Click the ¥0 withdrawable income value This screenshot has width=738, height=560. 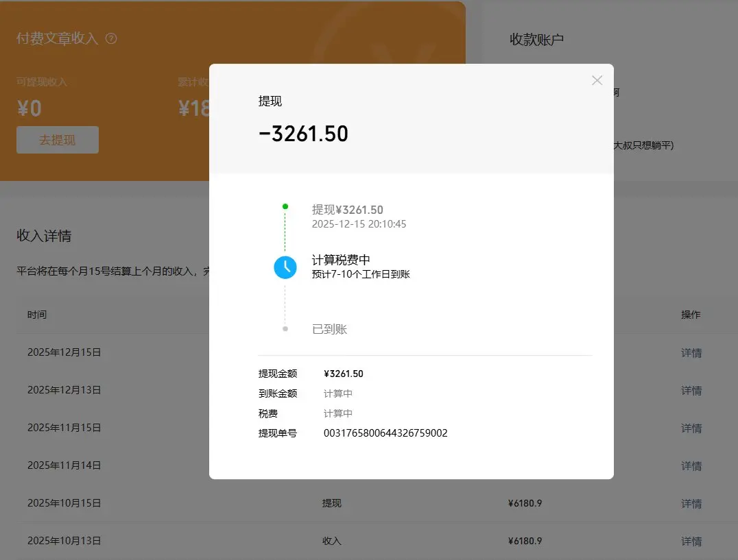pyautogui.click(x=29, y=108)
